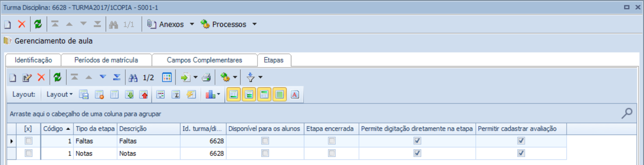
Task: Click the yellow lightning table icon
Action: (x=191, y=95)
